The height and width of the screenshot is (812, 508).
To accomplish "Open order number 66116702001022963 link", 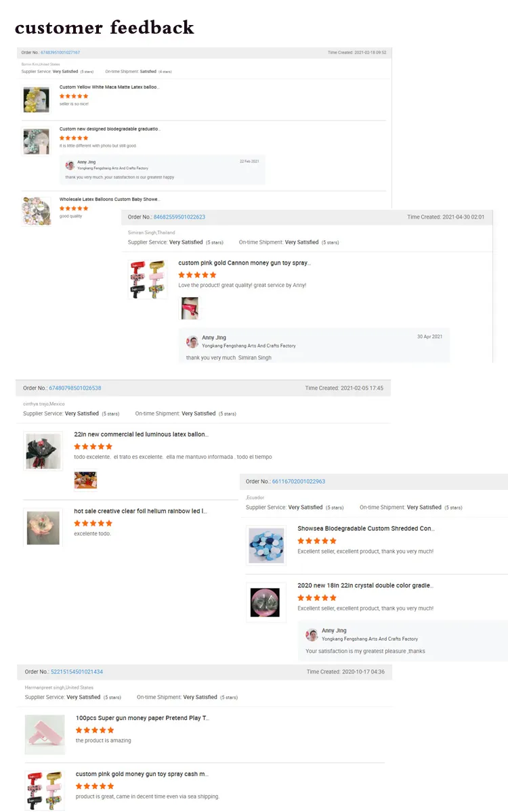I will coord(299,482).
